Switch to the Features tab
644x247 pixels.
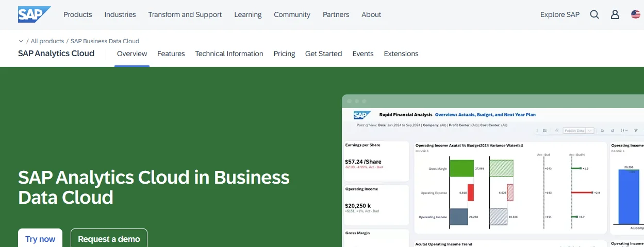[171, 54]
